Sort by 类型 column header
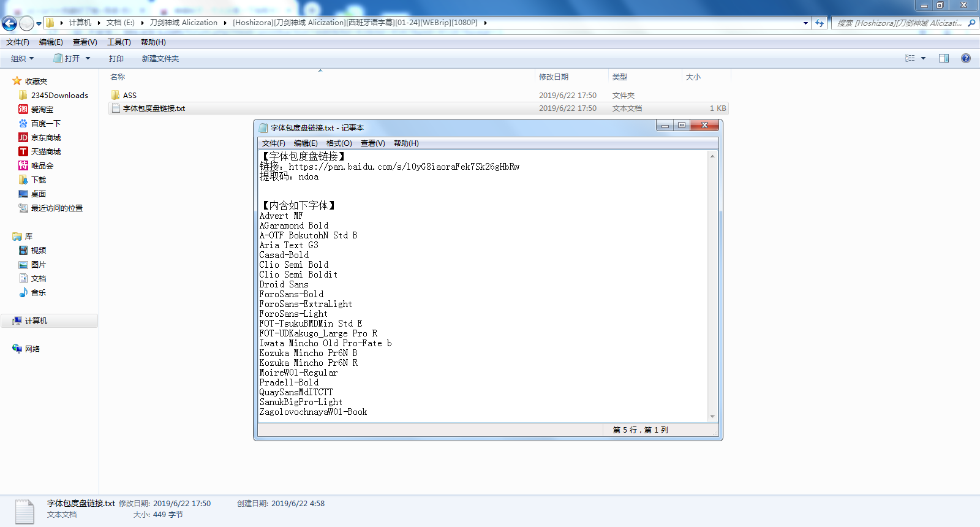The height and width of the screenshot is (527, 980). pyautogui.click(x=620, y=77)
